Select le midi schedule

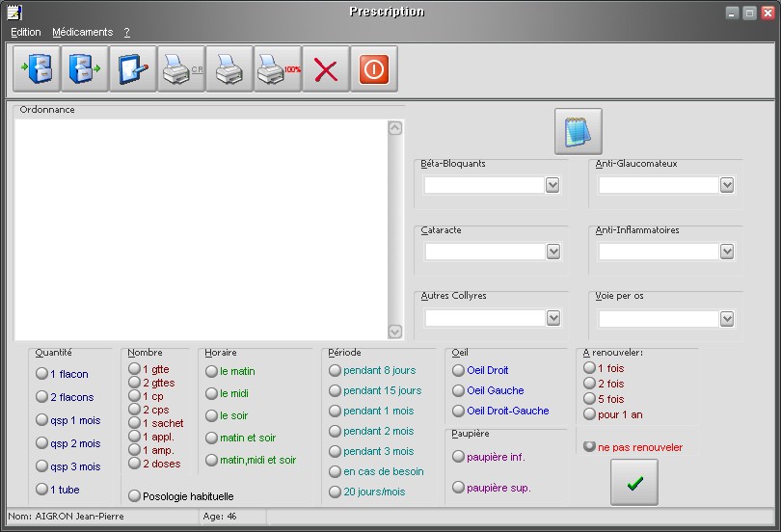228,393
